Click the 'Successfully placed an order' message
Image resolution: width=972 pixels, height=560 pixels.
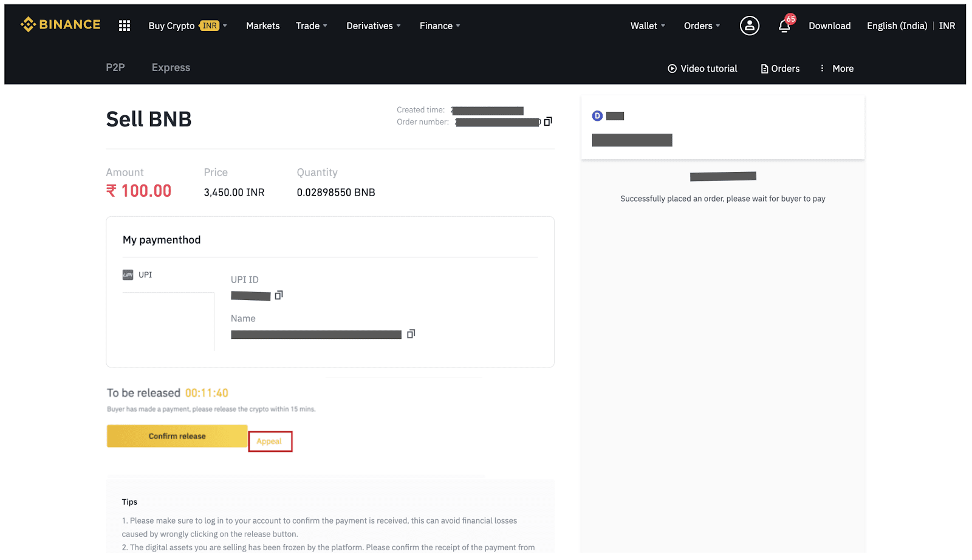point(722,199)
